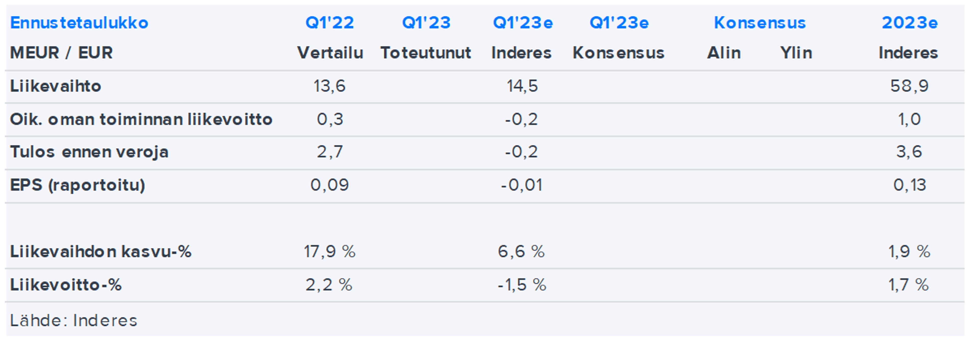The height and width of the screenshot is (344, 980).
Task: Select the Liikevaihto 2023e value 58,9
Action: click(909, 86)
